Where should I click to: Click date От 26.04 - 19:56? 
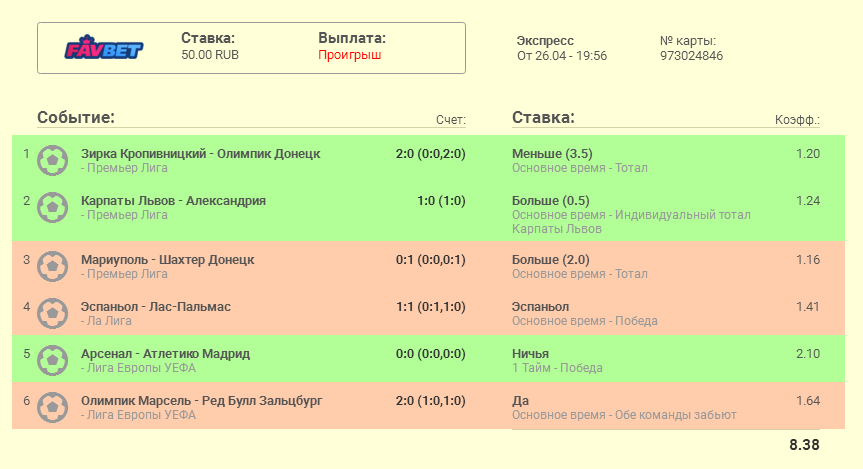pyautogui.click(x=562, y=56)
